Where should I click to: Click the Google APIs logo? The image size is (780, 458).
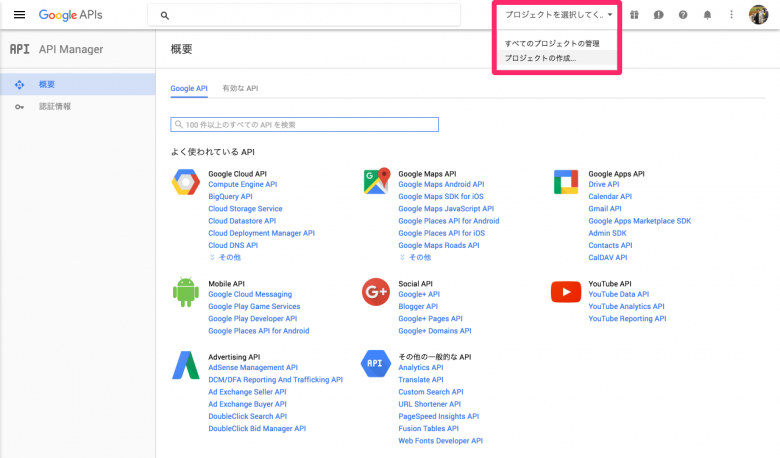pos(71,15)
